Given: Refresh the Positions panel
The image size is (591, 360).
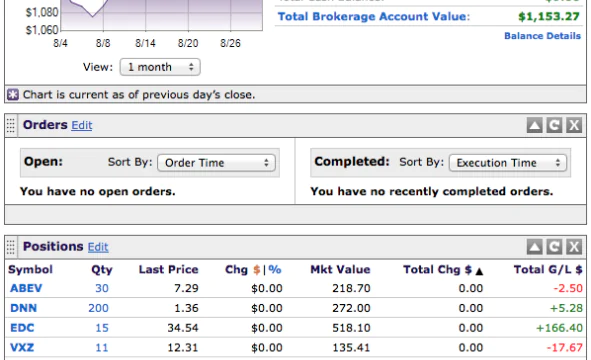Looking at the screenshot, I should pyautogui.click(x=554, y=247).
